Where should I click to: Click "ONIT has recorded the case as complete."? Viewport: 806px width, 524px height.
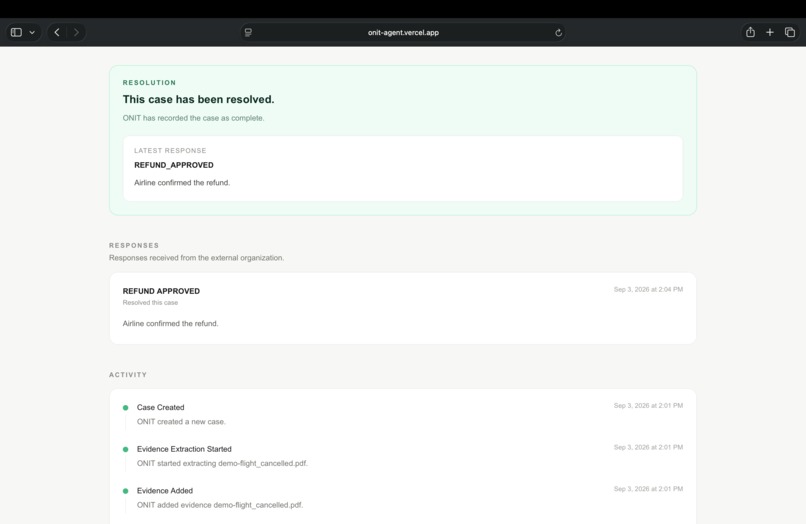point(193,118)
